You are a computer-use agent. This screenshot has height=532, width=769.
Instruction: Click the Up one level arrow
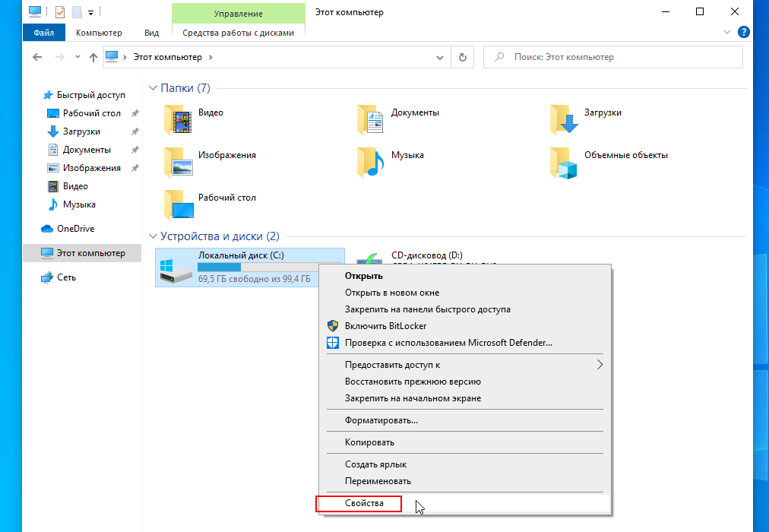tap(93, 57)
